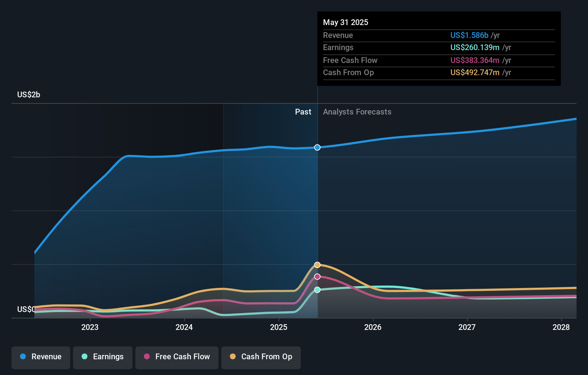Select the Earnings data point marker on chart
Viewport: 588px width, 375px height.
317,290
